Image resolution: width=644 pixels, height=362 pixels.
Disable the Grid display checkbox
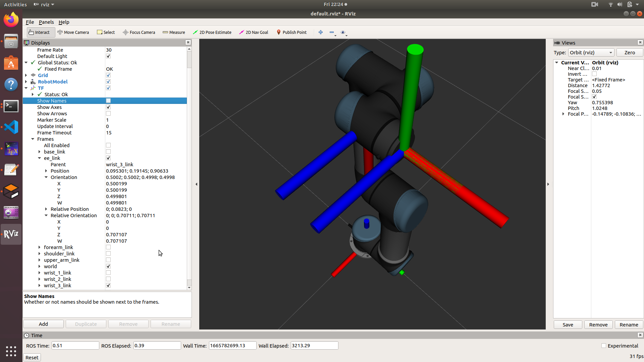(x=108, y=75)
